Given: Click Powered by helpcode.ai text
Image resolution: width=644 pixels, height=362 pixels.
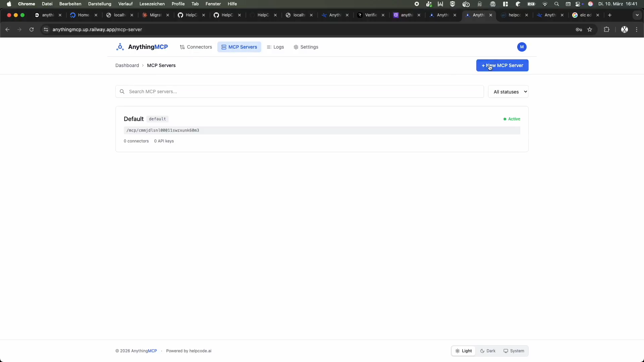Looking at the screenshot, I should [189, 351].
